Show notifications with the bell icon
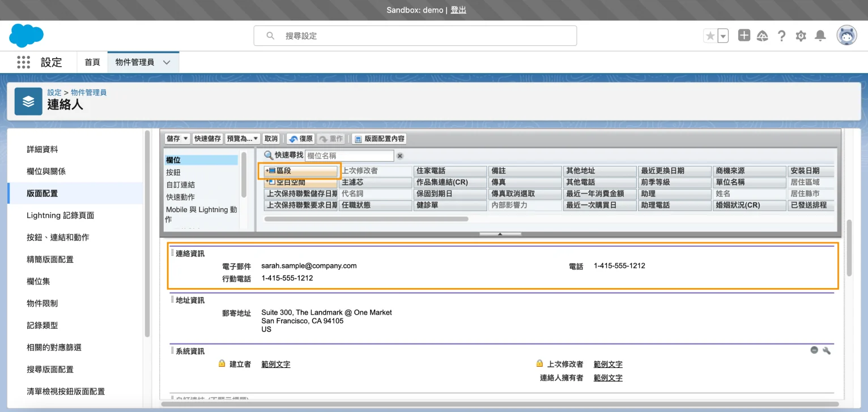This screenshot has width=868, height=412. click(820, 36)
